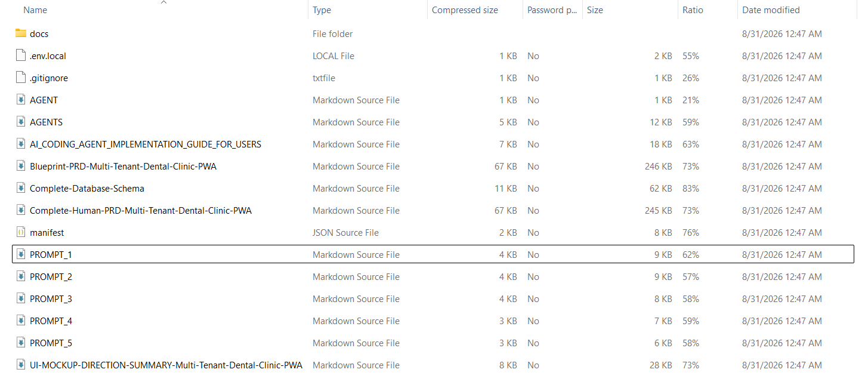Viewport: 868px width, 391px height.
Task: Sort by the Type column header
Action: [x=322, y=10]
